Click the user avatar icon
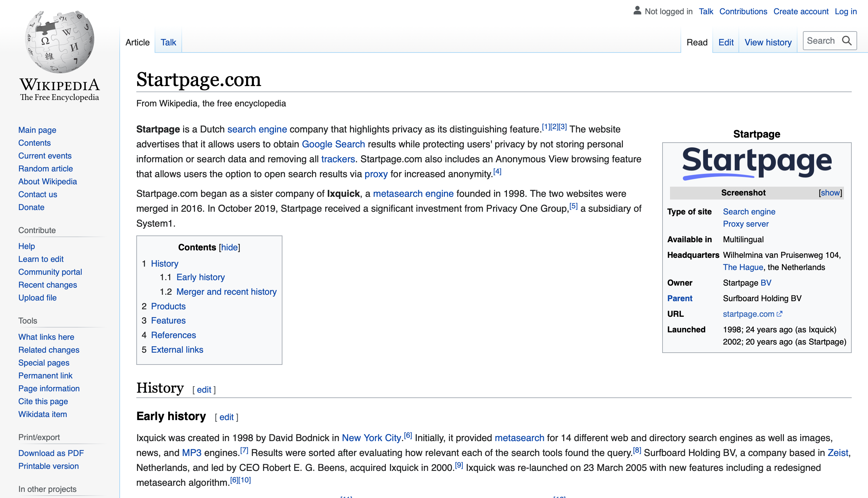The image size is (868, 498). (637, 11)
